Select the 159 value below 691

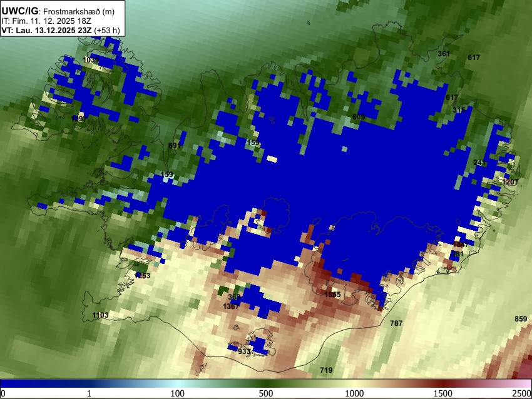click(166, 174)
